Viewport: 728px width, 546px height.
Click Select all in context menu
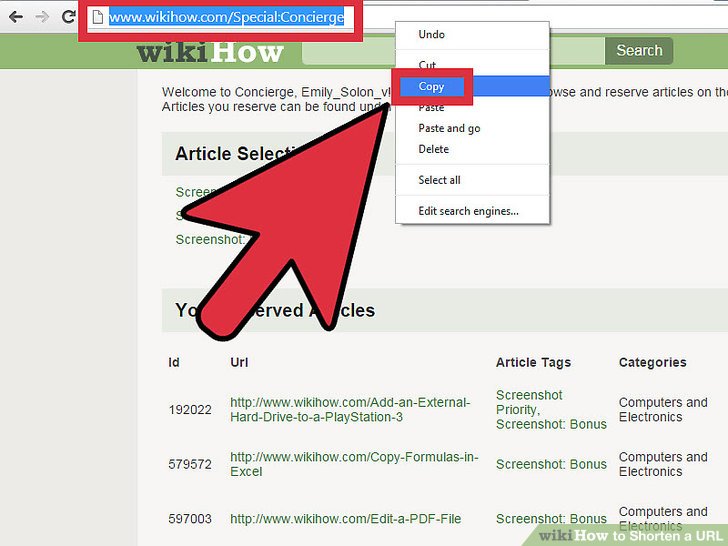coord(439,180)
